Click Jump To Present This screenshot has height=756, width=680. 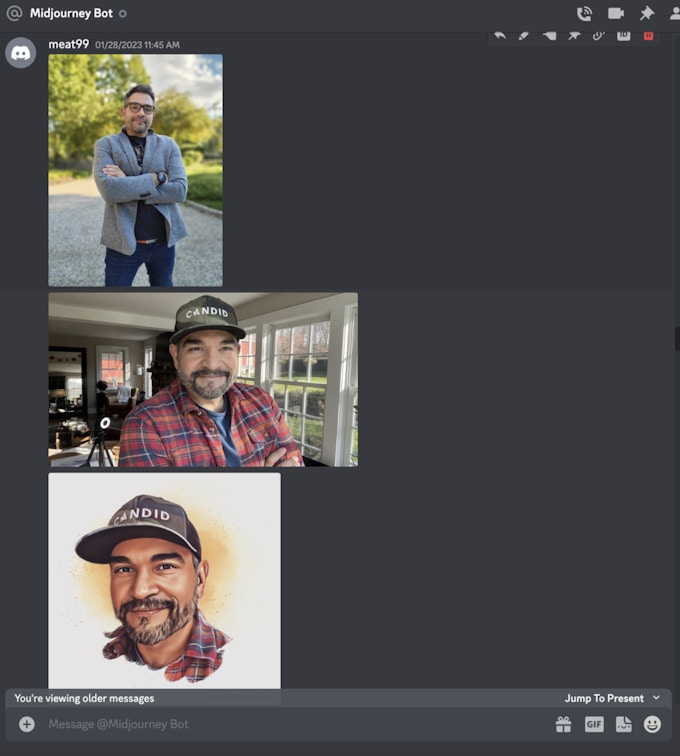pyautogui.click(x=604, y=698)
